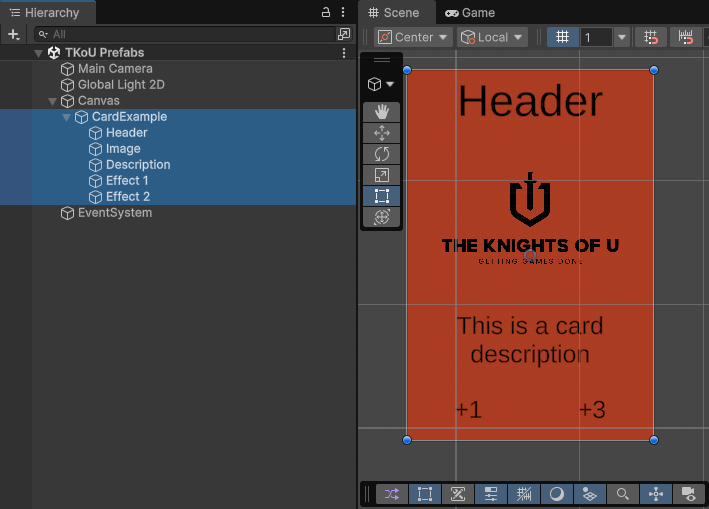Click the shield logo image on card
The height and width of the screenshot is (509, 709).
point(530,199)
